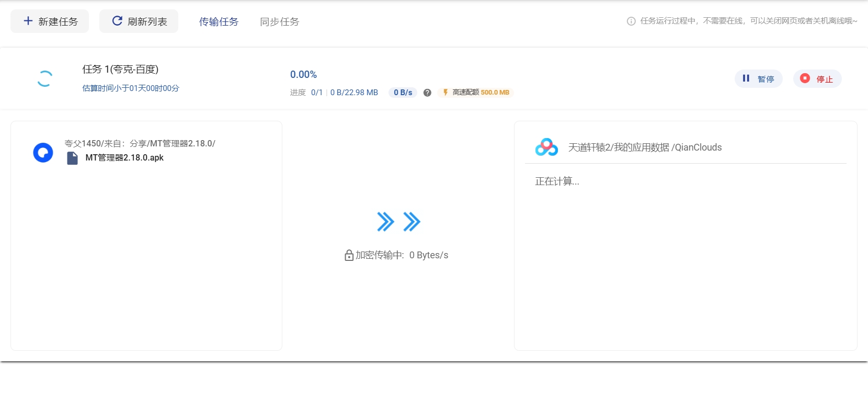Select task name 任务 1(夸克-百度)

point(120,69)
